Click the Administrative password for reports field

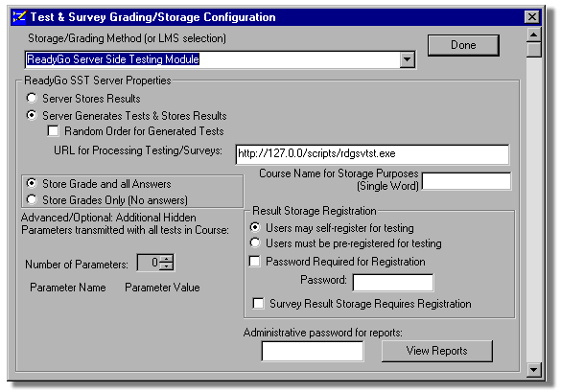[x=313, y=351]
